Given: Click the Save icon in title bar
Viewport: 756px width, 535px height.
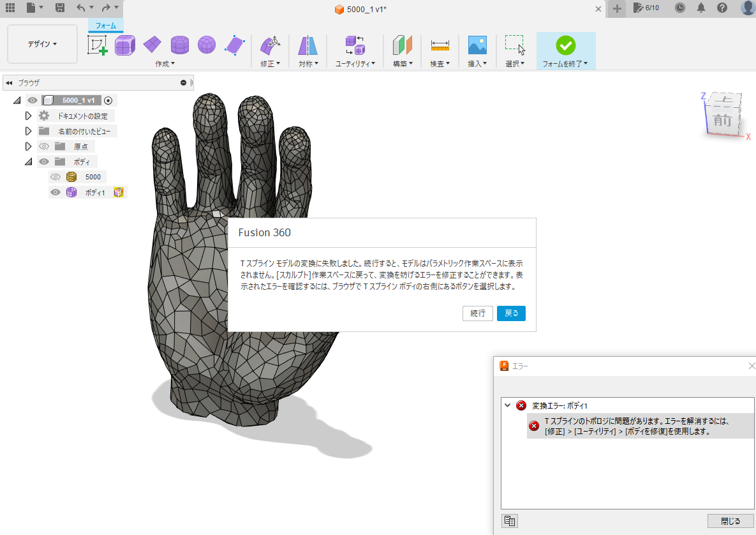Looking at the screenshot, I should pyautogui.click(x=59, y=8).
